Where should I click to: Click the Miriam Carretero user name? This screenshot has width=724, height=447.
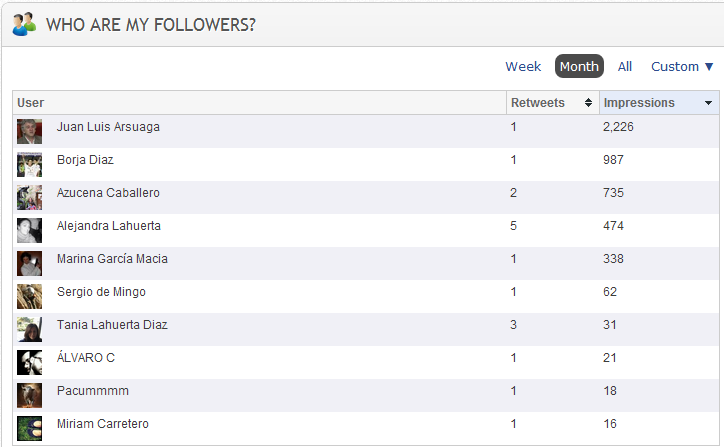(102, 424)
